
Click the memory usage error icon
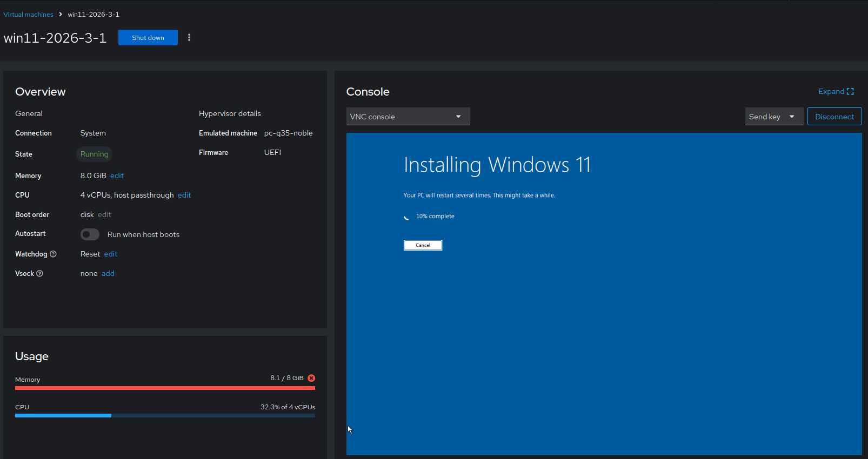pyautogui.click(x=311, y=378)
